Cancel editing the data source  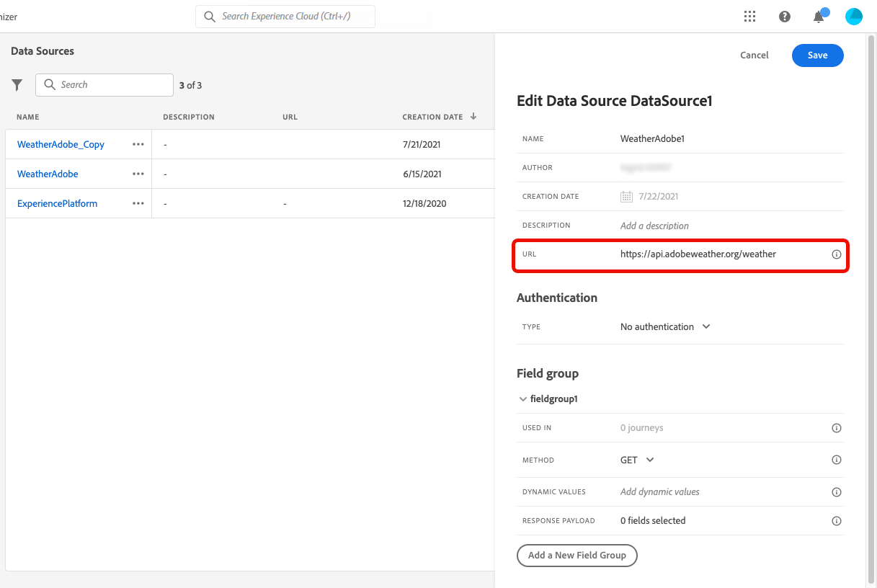754,55
